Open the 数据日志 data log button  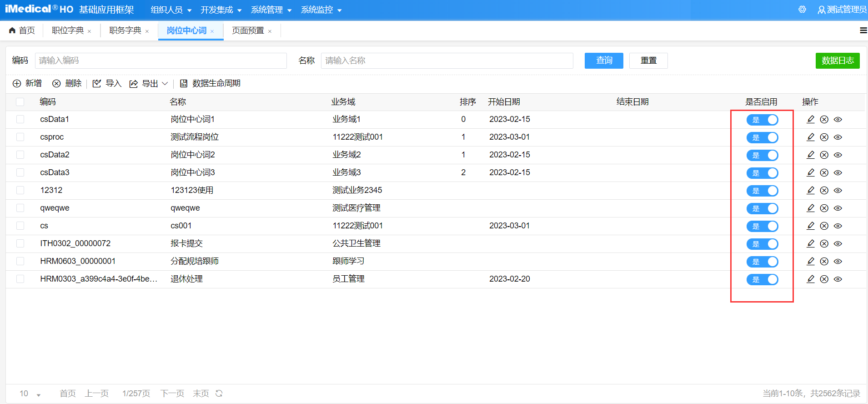click(838, 61)
